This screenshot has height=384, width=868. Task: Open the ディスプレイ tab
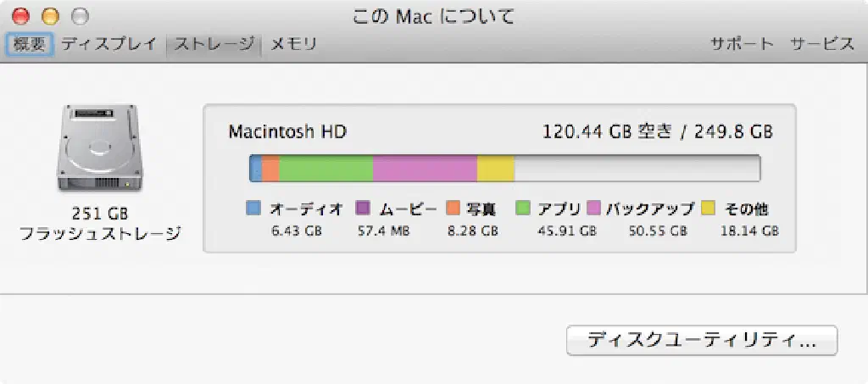pyautogui.click(x=109, y=44)
